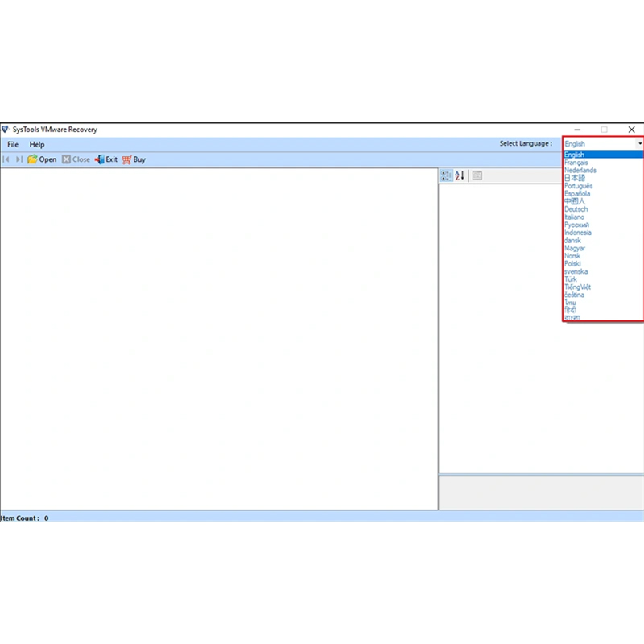Viewport: 644px width, 644px height.
Task: Click the SysTools app icon in title bar
Action: (x=5, y=130)
